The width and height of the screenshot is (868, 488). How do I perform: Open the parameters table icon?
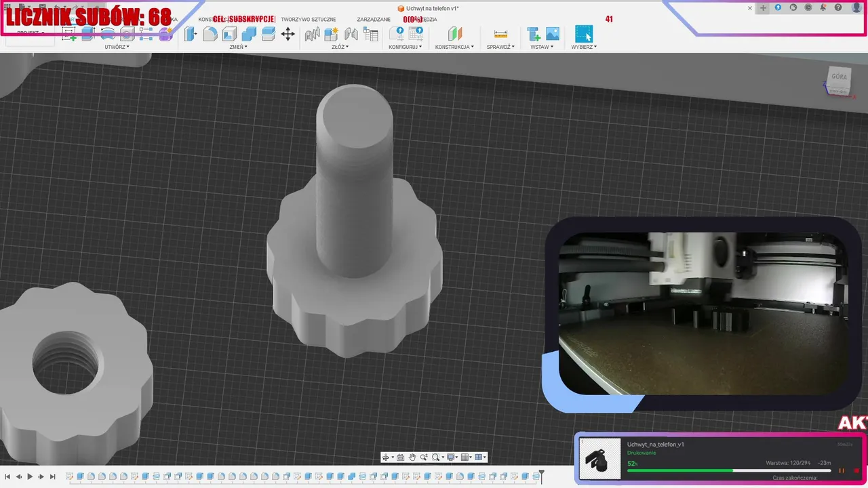point(371,34)
